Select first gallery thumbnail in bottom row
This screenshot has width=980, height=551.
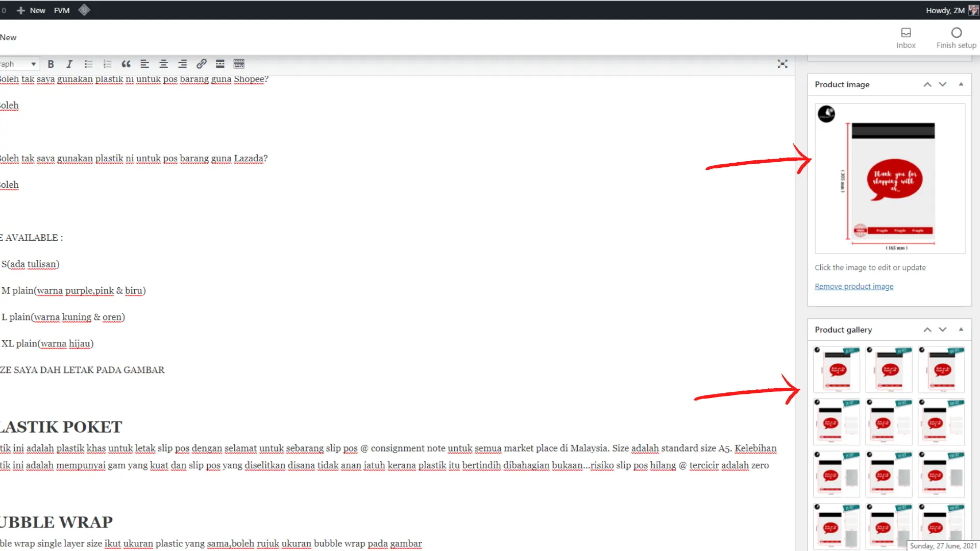point(837,527)
